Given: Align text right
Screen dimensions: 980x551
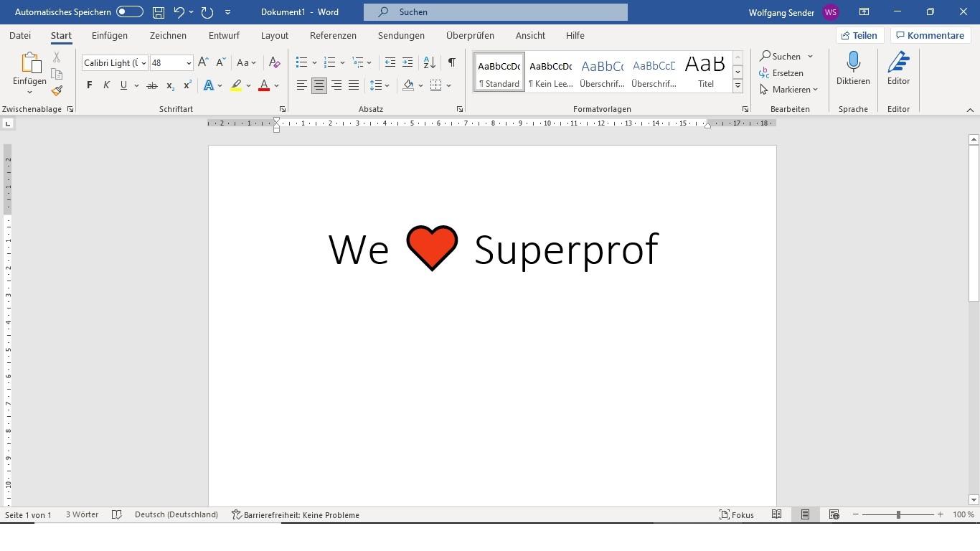Looking at the screenshot, I should 336,85.
